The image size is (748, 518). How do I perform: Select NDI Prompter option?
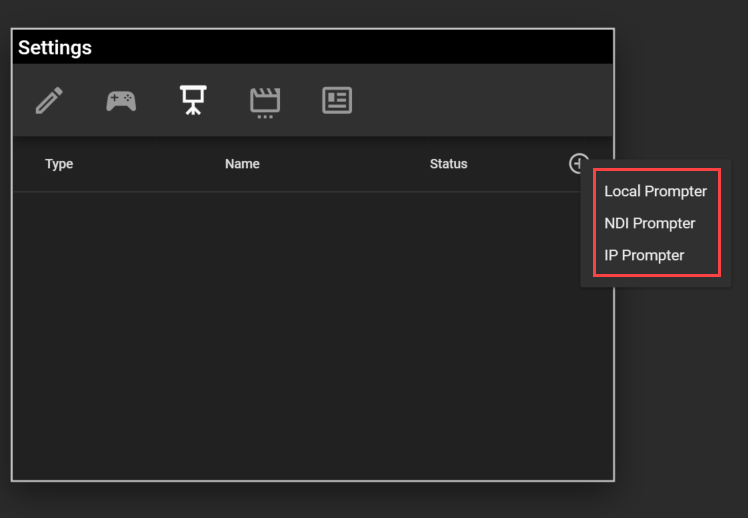(649, 223)
